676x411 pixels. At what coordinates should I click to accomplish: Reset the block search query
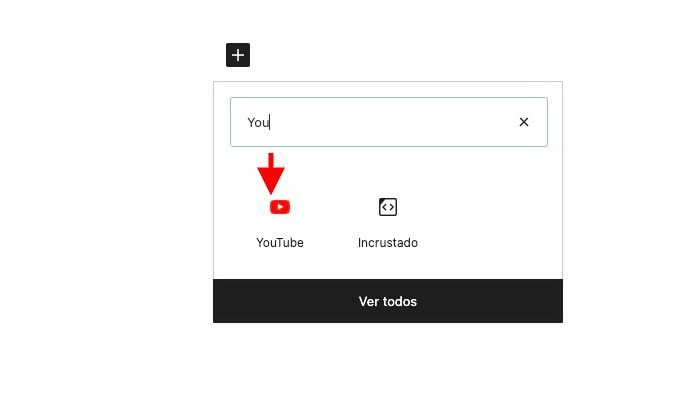[523, 122]
